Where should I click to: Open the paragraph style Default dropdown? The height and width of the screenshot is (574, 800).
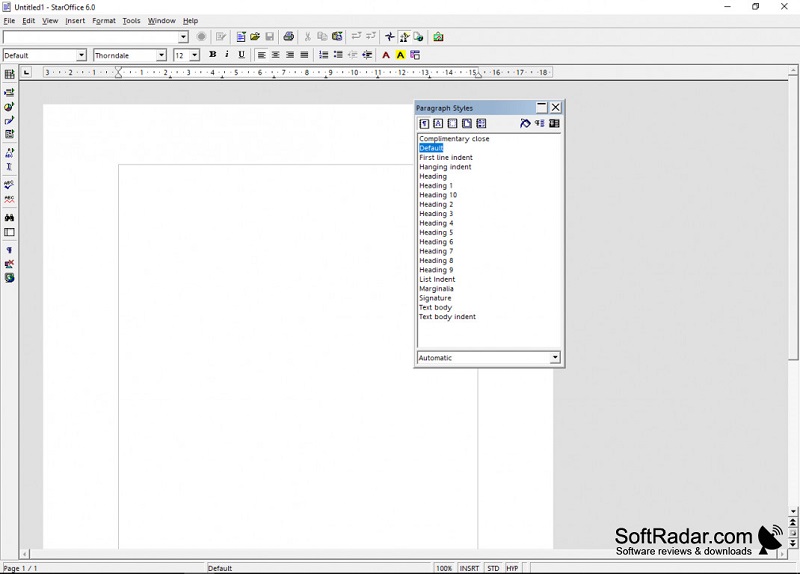pyautogui.click(x=81, y=55)
